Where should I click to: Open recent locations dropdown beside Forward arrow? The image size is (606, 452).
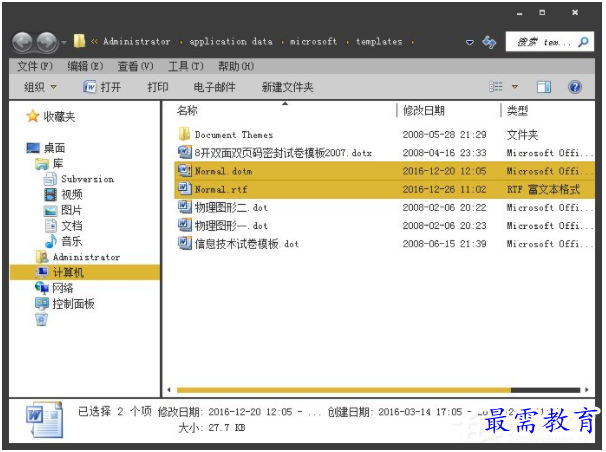64,42
